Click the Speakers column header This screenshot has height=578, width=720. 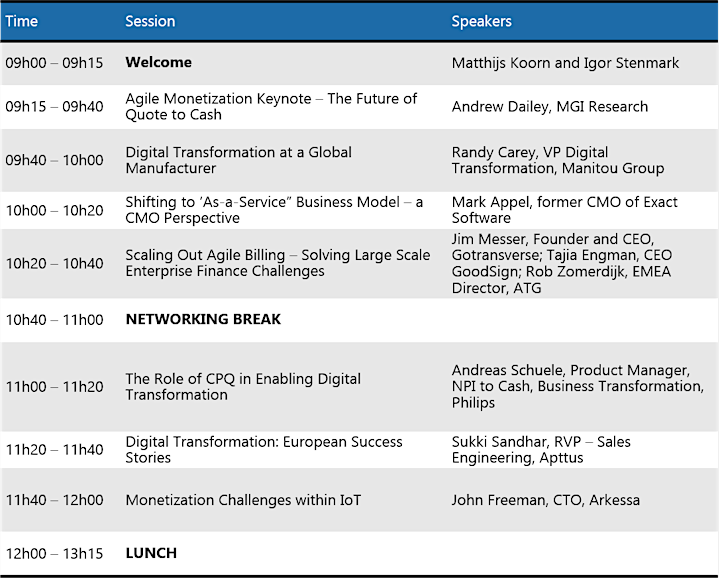coord(481,22)
